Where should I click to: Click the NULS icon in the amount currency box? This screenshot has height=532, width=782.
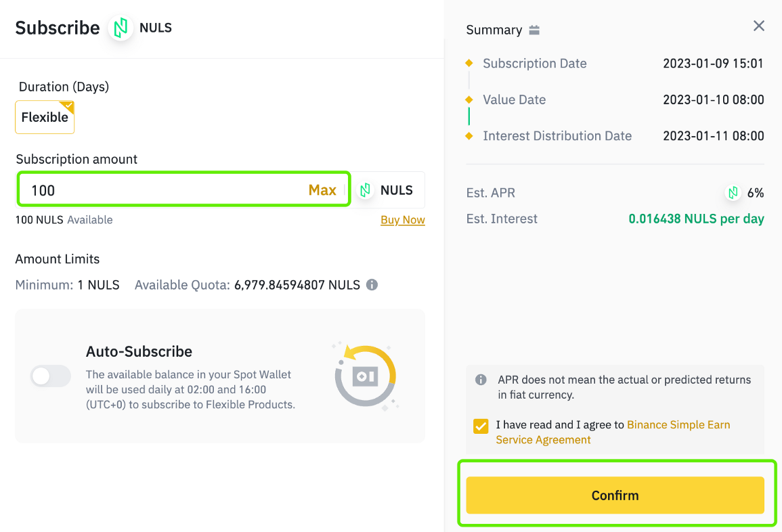[x=366, y=190]
